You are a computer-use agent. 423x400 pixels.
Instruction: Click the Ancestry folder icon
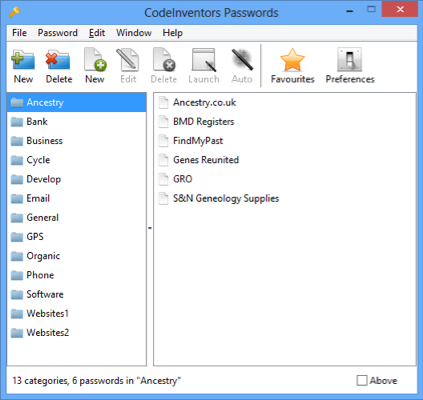pos(17,102)
